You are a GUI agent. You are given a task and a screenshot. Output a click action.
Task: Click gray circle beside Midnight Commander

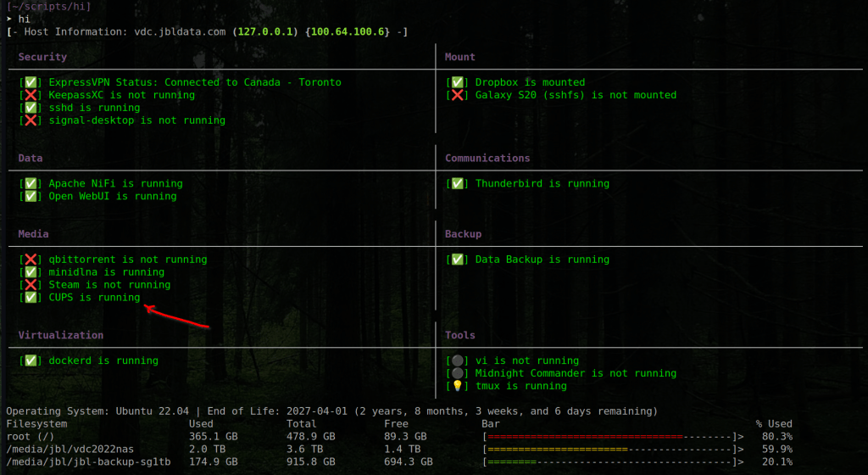pos(458,373)
